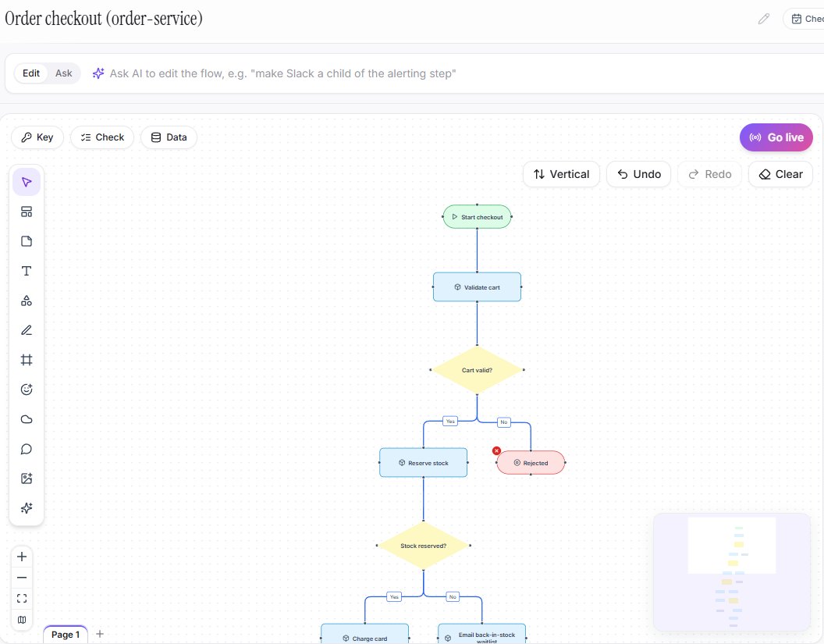Click the red error badge on Rejected
Screen dimensions: 824x644
tap(496, 450)
